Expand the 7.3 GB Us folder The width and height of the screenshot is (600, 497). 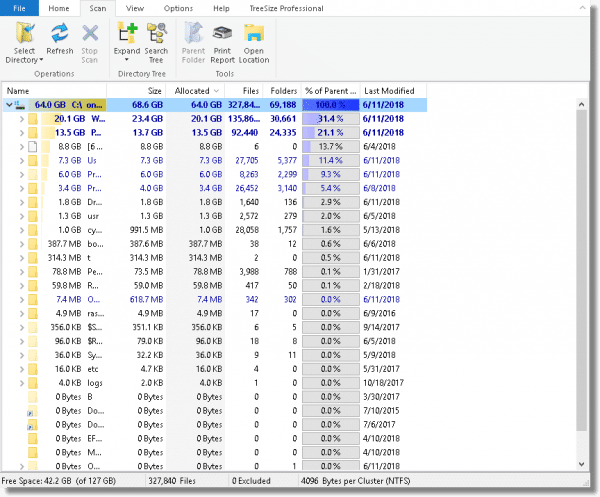[x=22, y=161]
